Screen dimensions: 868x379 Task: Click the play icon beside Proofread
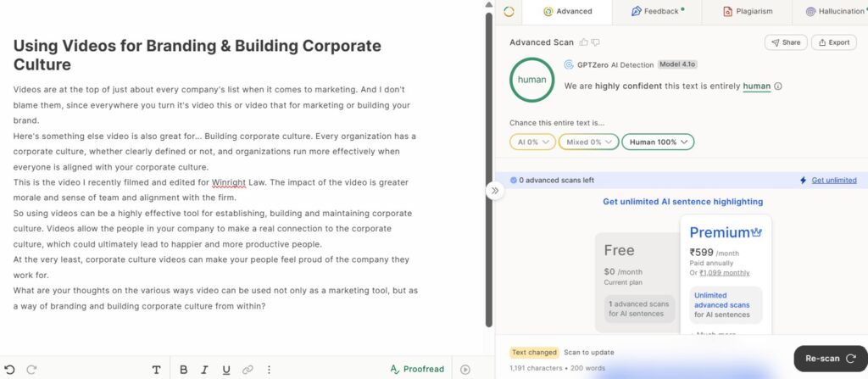coord(465,369)
